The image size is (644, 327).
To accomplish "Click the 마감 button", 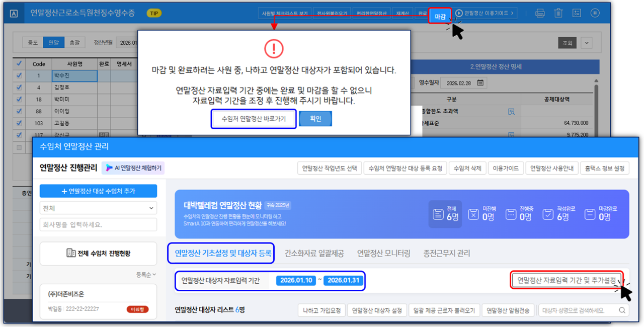I will pos(440,16).
